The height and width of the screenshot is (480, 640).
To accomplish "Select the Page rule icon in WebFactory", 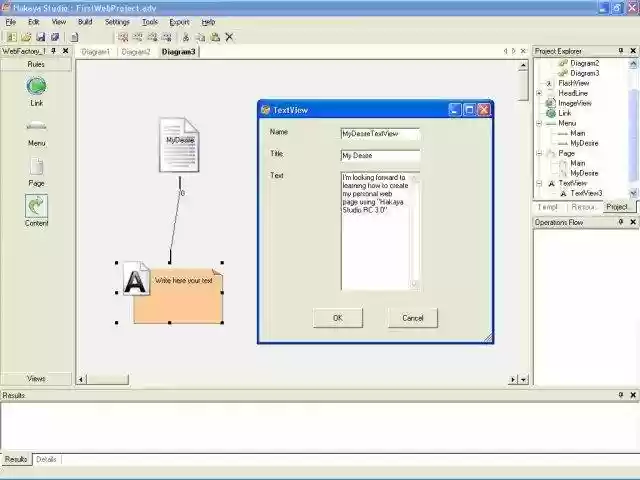I will [36, 167].
